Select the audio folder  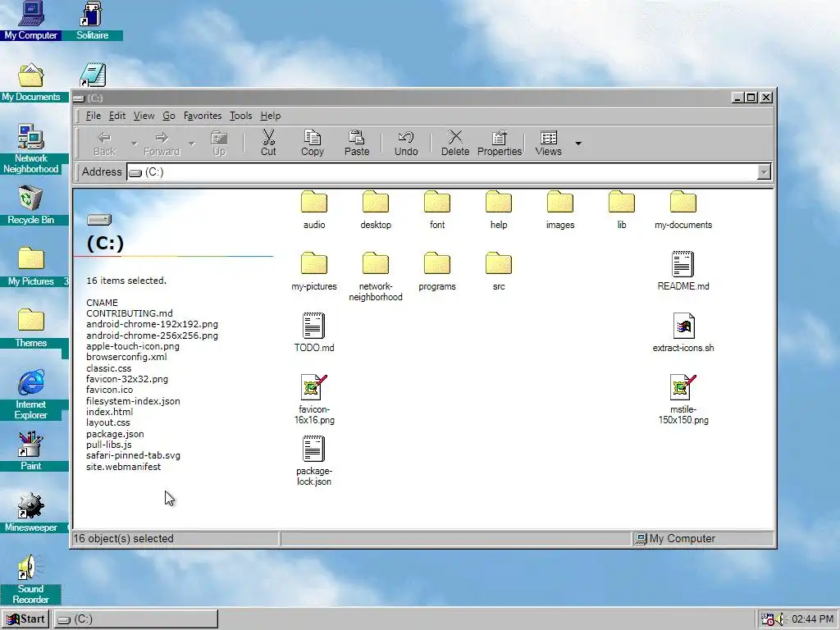pyautogui.click(x=314, y=209)
